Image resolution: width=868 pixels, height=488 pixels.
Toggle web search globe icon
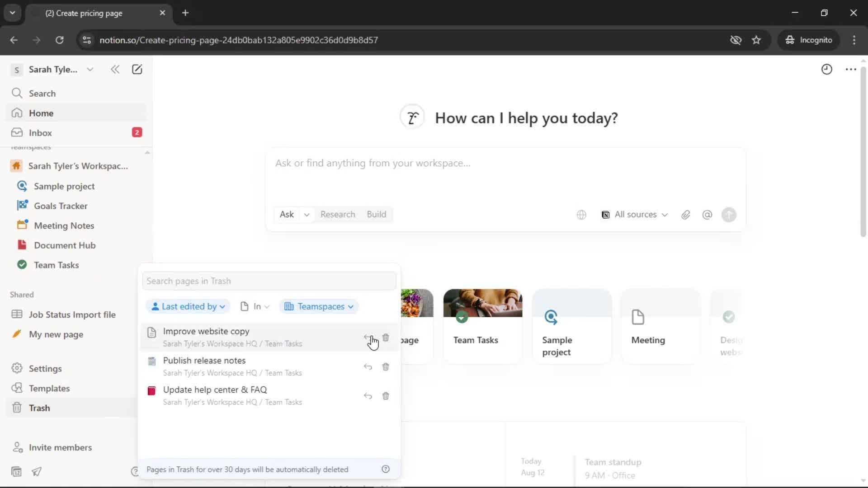(581, 215)
